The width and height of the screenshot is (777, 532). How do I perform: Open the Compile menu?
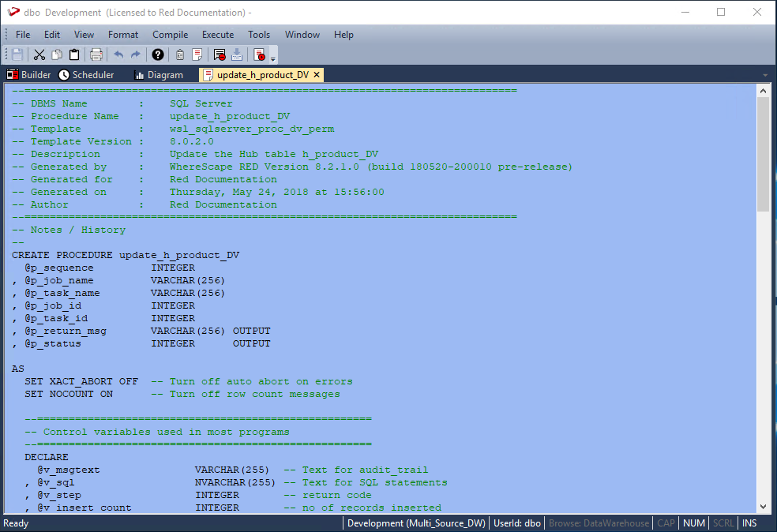170,35
